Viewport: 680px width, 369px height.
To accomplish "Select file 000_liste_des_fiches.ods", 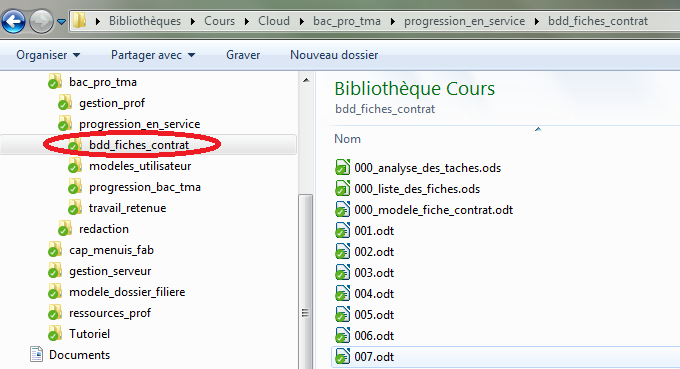I will tap(417, 189).
